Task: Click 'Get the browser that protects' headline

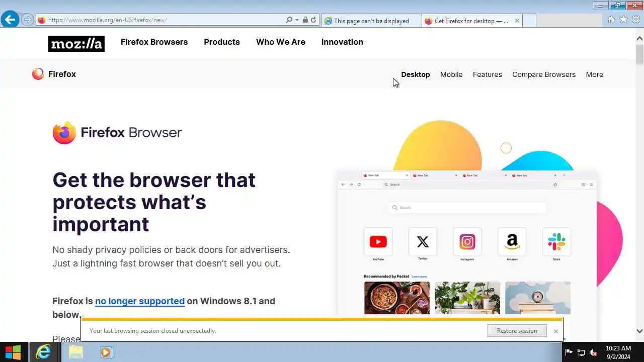Action: pyautogui.click(x=154, y=202)
